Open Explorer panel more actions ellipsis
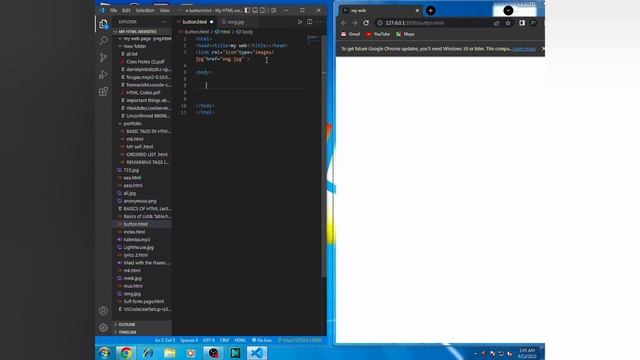This screenshot has width=640, height=360. coord(164,22)
